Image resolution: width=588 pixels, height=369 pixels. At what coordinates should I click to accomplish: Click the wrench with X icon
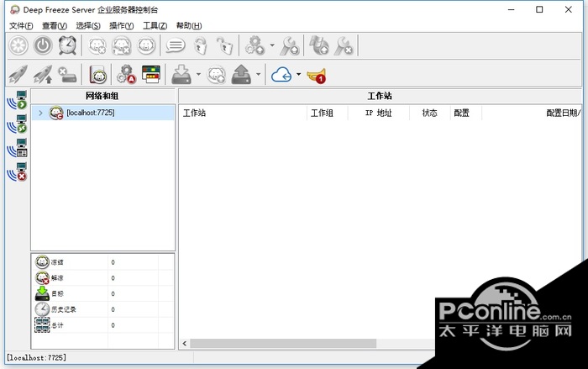tap(344, 45)
